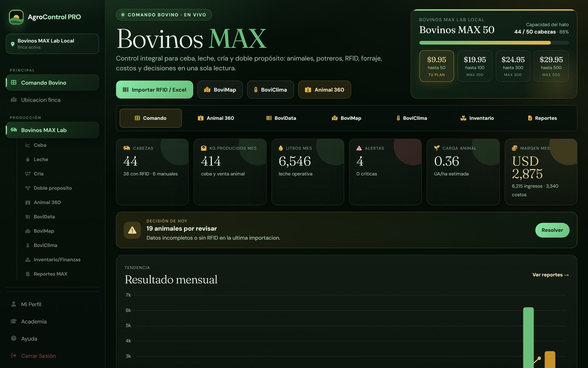Click the BoviMap quick action button
Screen dimensions: 588x368
coord(220,89)
